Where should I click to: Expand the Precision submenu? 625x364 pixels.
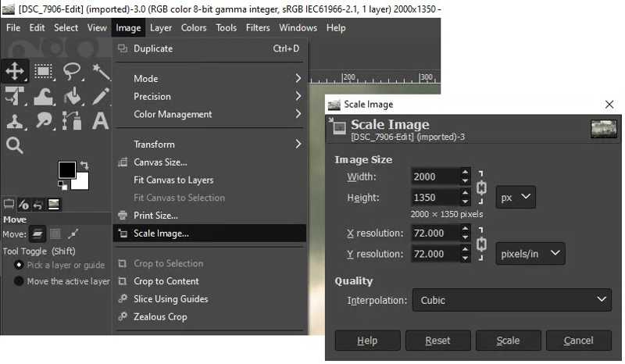[x=209, y=97]
